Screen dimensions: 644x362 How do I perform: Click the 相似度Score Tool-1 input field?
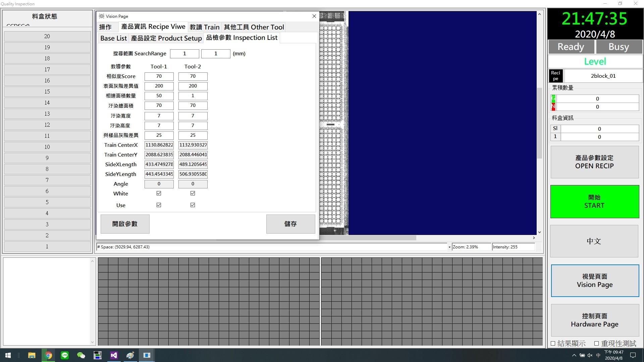pyautogui.click(x=159, y=76)
